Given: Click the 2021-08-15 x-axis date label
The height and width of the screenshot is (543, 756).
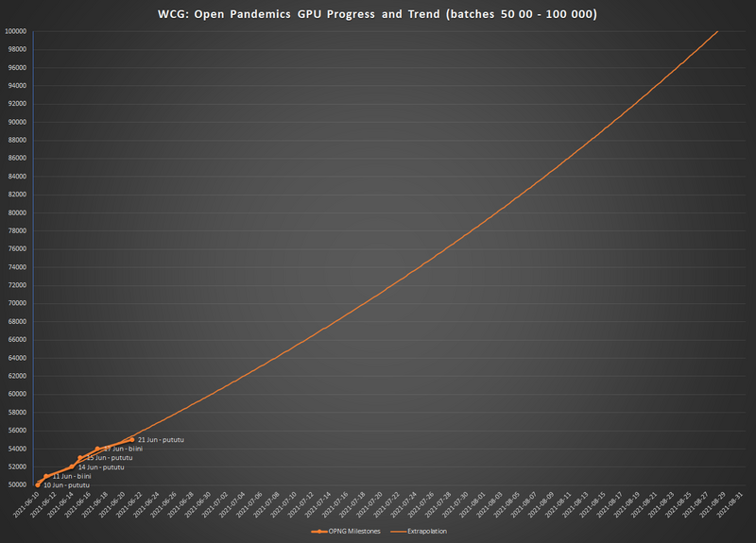Looking at the screenshot, I should 593,505.
